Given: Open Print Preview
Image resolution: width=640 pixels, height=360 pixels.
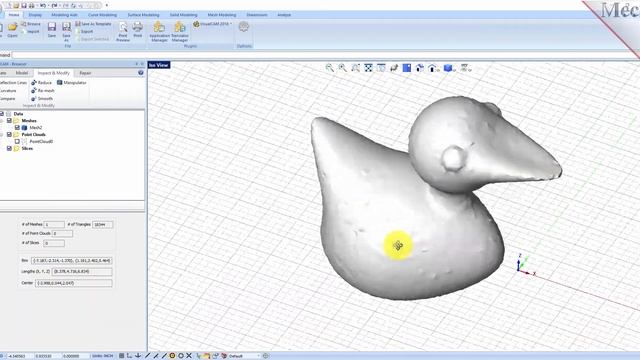Looking at the screenshot, I should (x=123, y=31).
